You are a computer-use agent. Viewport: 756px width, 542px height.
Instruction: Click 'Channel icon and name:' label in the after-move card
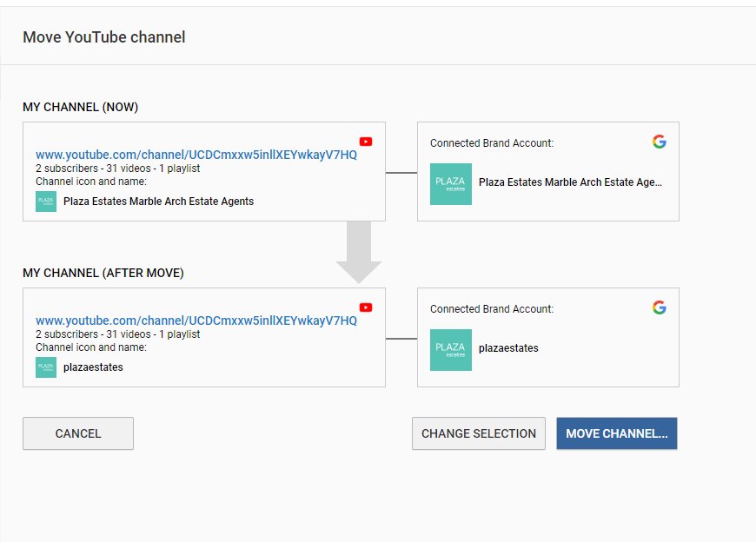tap(91, 347)
